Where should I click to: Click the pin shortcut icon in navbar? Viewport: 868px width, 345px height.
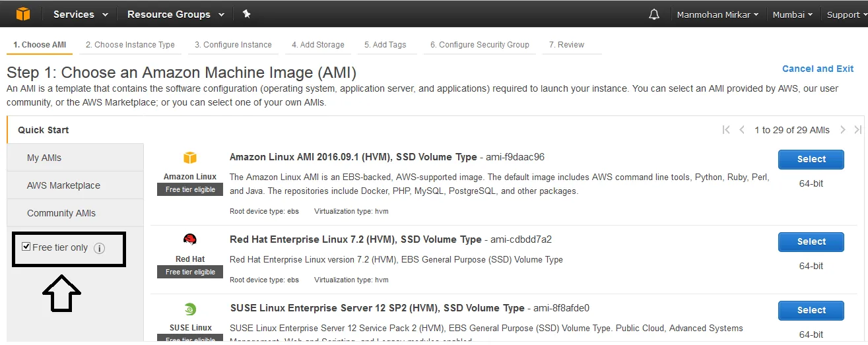point(246,14)
